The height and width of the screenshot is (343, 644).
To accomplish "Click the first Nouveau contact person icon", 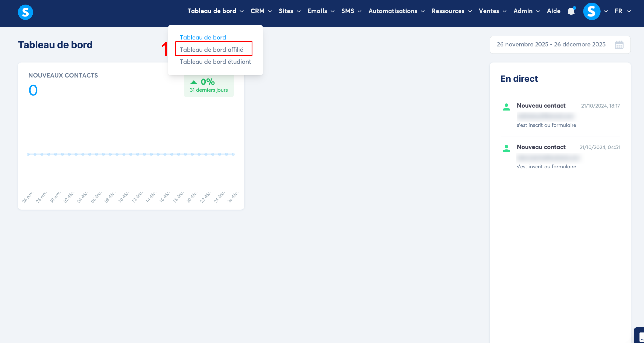I will tap(506, 107).
